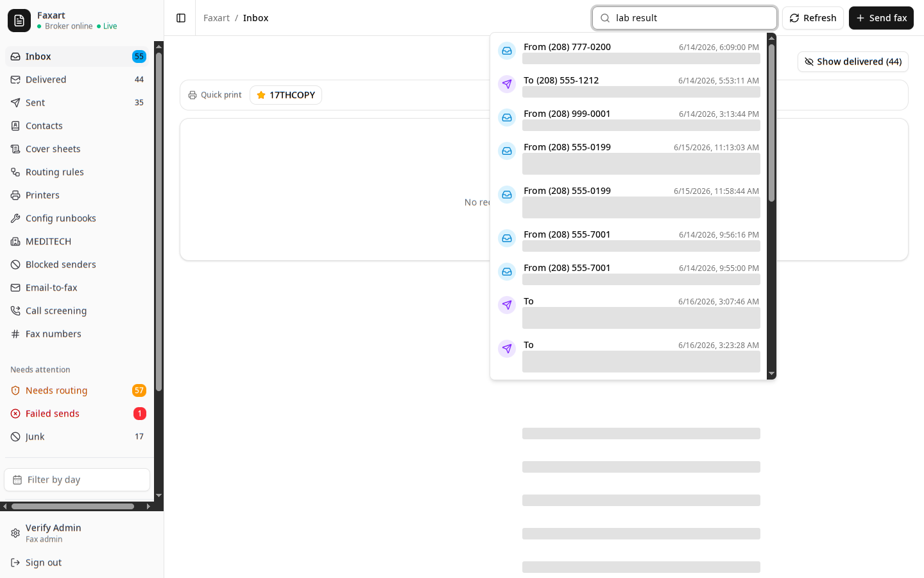Click the Sign out arrow icon
The height and width of the screenshot is (578, 924).
coord(15,563)
